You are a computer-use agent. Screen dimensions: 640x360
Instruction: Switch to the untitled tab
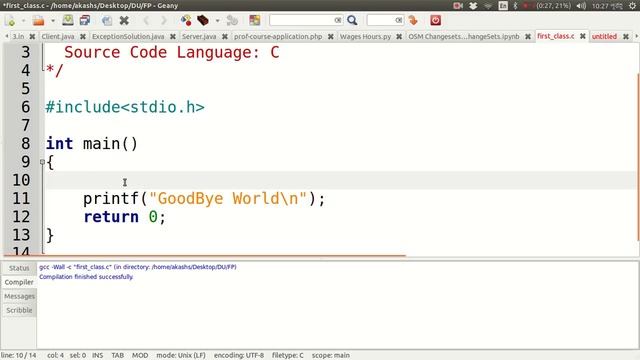click(604, 37)
